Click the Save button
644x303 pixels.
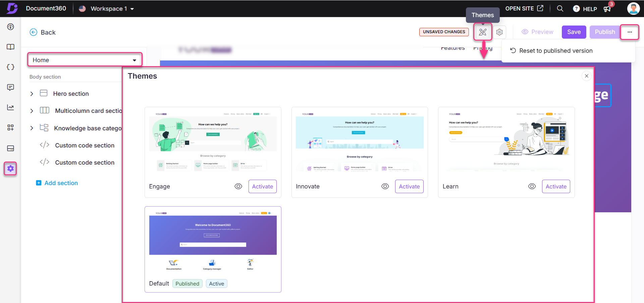click(574, 32)
